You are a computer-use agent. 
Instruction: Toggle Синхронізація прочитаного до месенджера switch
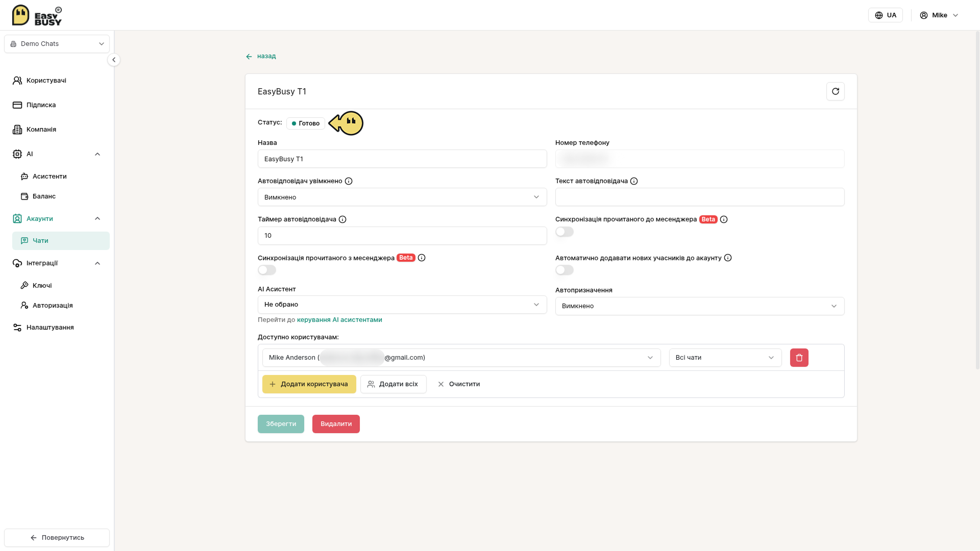[x=565, y=232]
